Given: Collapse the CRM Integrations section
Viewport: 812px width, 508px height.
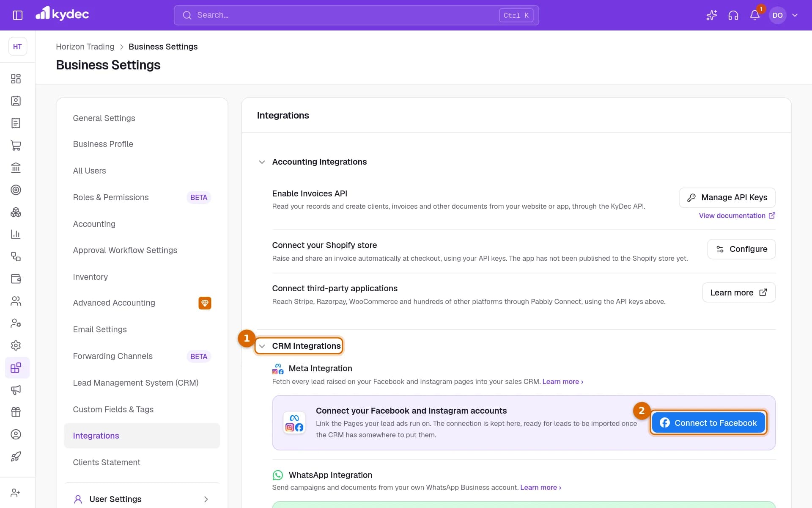Looking at the screenshot, I should tap(262, 346).
